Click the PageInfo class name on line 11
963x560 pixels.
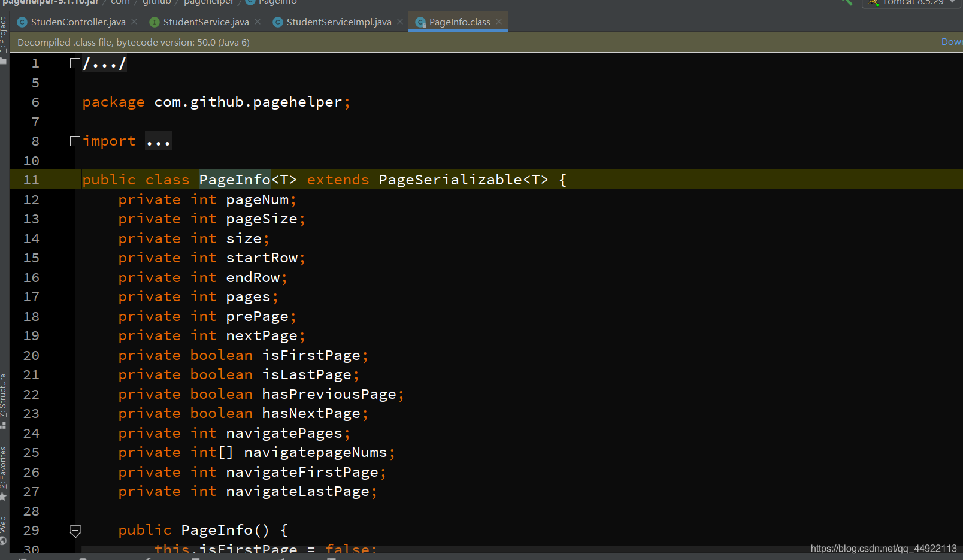click(x=235, y=180)
